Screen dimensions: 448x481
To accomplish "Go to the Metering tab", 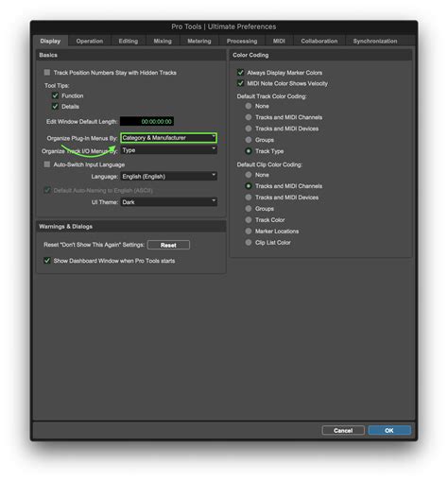I will [199, 41].
